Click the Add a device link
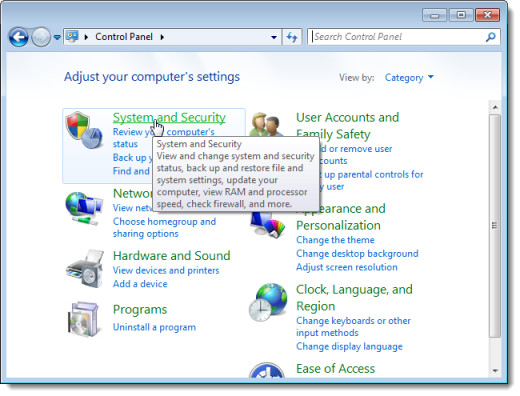Viewport: 520px width, 396px height. (x=140, y=284)
